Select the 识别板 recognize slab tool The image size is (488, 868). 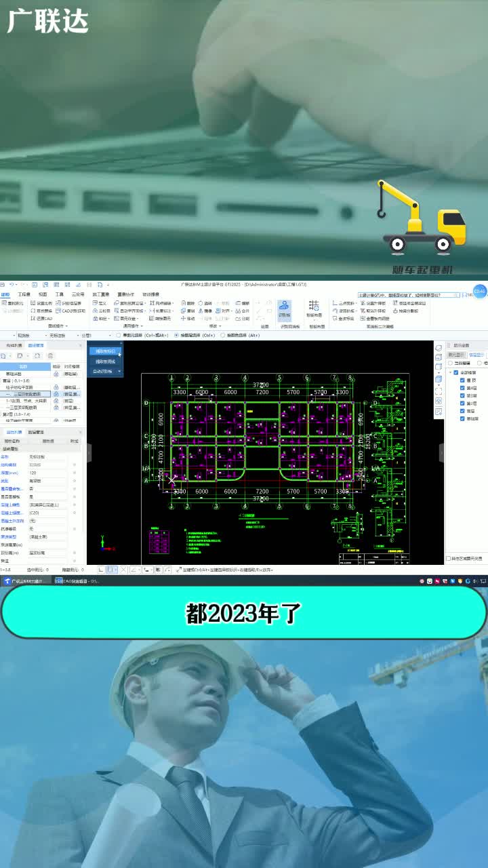click(x=284, y=310)
